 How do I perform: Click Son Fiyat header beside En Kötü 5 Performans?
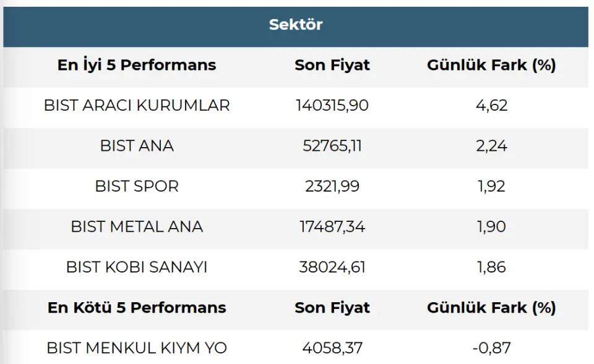point(332,308)
